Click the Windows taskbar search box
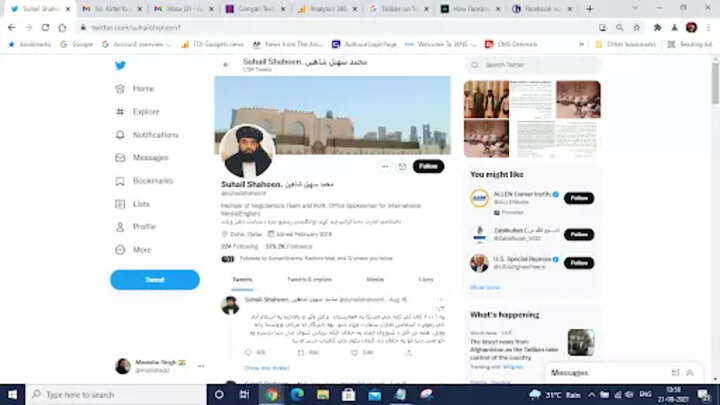 click(116, 394)
